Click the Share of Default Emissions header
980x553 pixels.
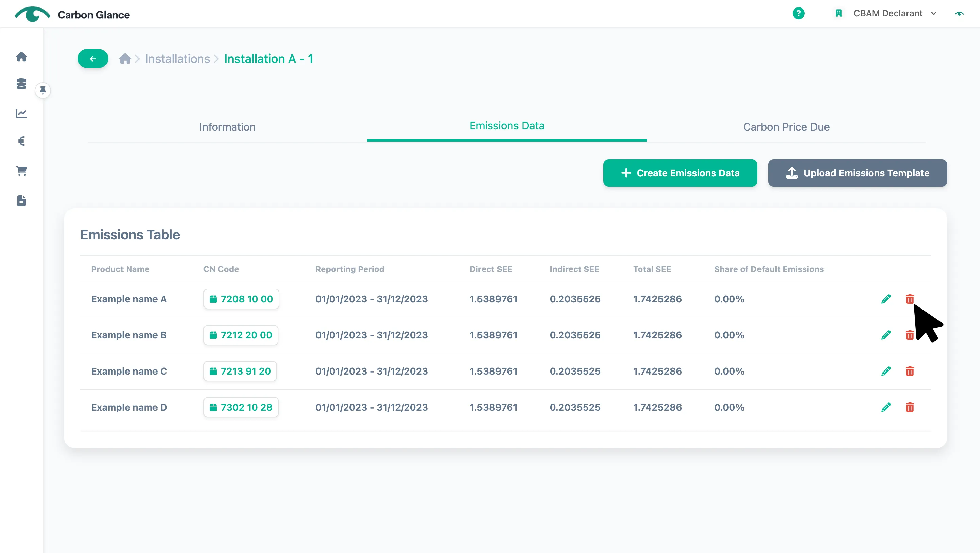point(769,269)
